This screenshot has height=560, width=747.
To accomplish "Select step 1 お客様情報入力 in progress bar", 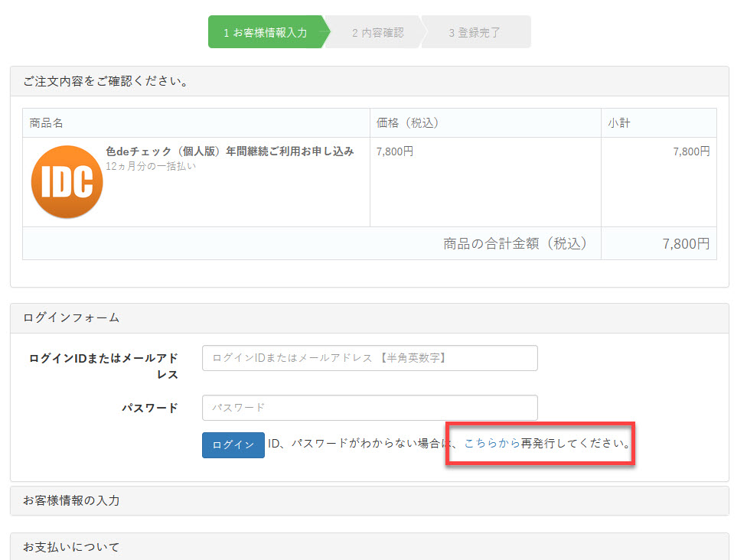I will click(265, 33).
